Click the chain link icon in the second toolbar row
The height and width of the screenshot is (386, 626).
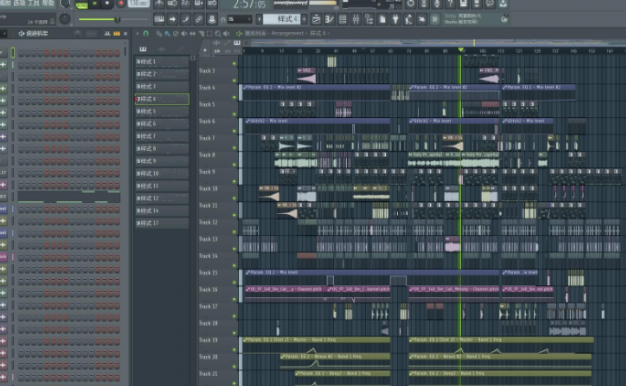click(198, 19)
